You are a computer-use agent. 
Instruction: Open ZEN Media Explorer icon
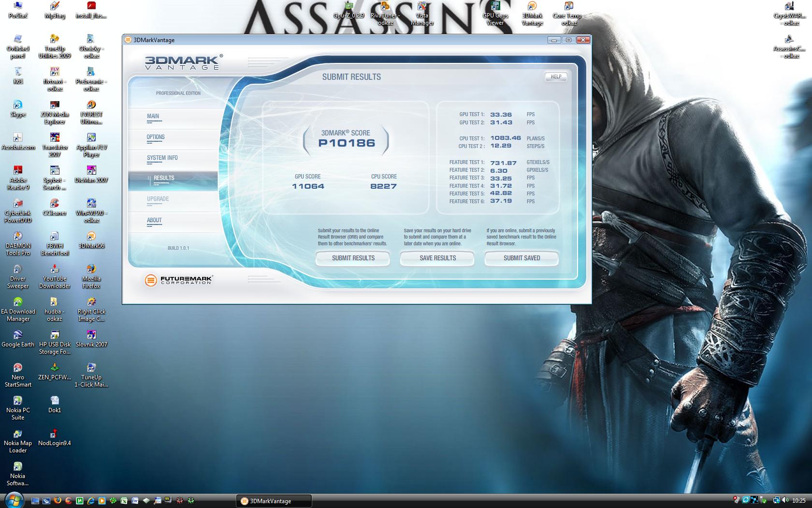(x=55, y=112)
